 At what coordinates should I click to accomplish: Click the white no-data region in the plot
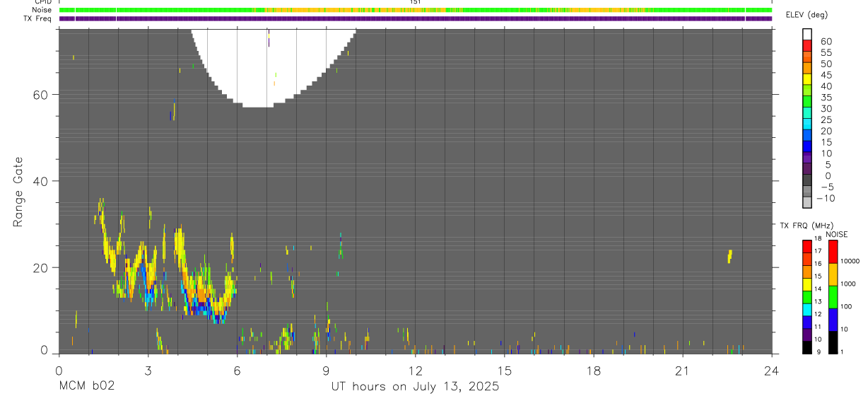point(272,67)
